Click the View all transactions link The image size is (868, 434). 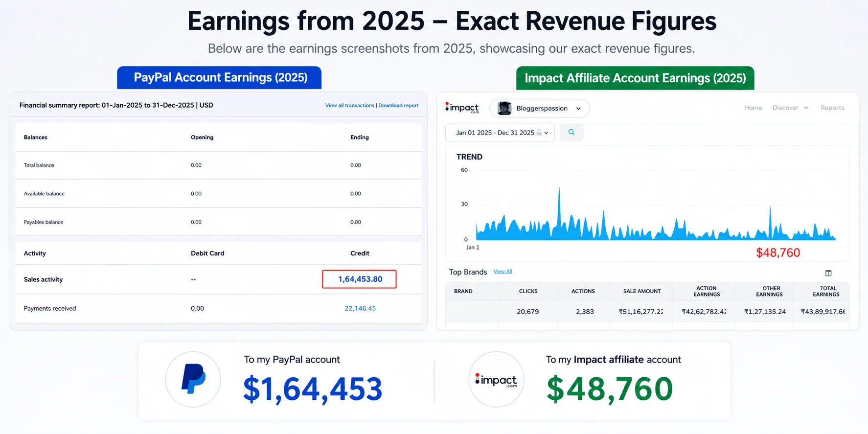pyautogui.click(x=349, y=105)
